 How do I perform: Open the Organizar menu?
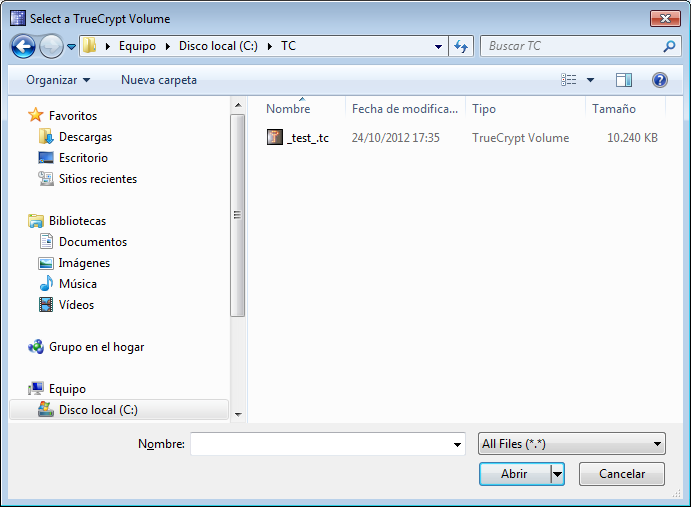click(58, 80)
